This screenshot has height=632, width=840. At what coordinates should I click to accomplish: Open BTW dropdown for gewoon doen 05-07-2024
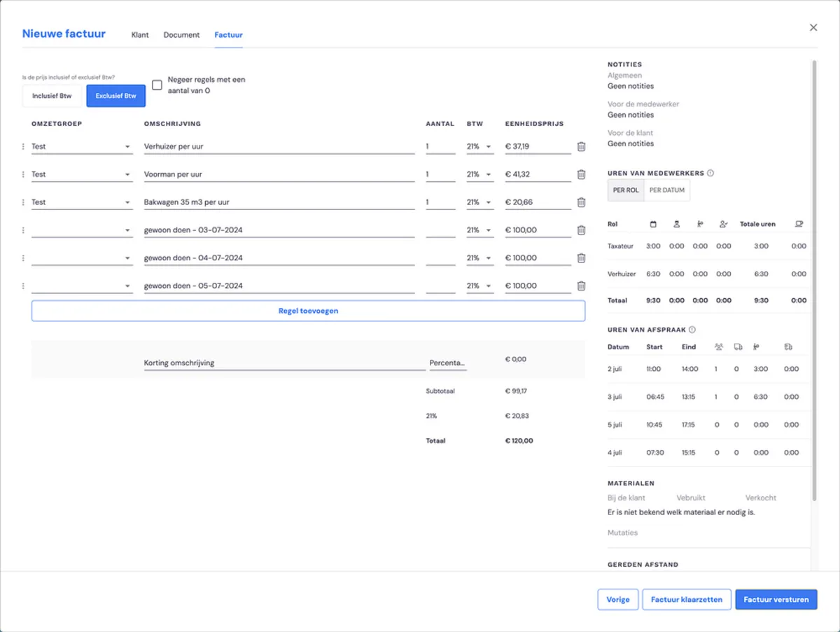click(480, 286)
